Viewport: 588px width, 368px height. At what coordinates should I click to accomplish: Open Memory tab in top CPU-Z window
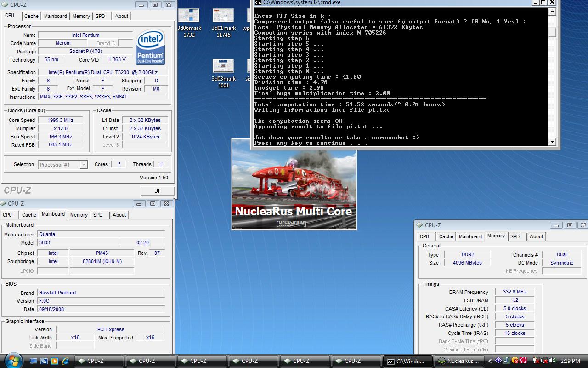point(81,16)
